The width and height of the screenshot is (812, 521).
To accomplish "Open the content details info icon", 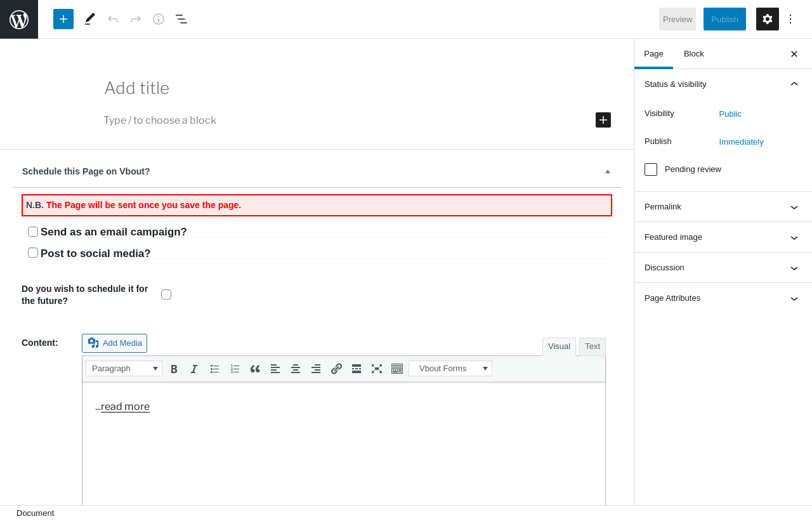I will [159, 19].
